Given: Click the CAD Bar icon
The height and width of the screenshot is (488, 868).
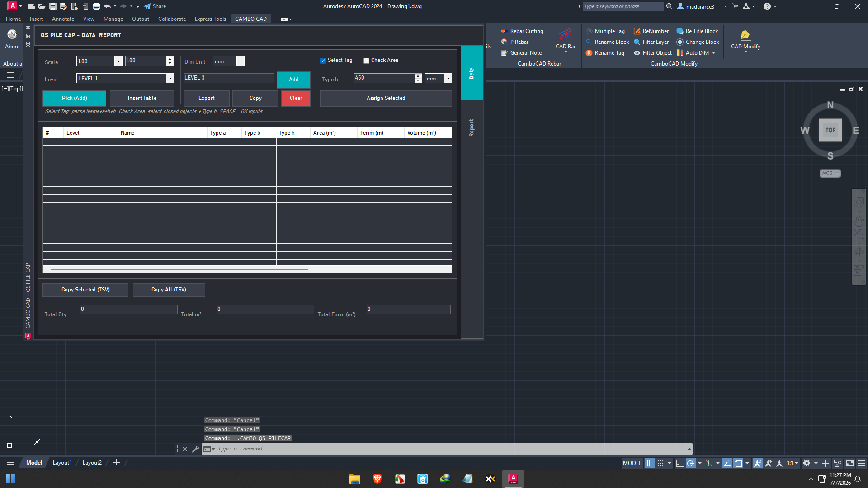Looking at the screenshot, I should [565, 35].
